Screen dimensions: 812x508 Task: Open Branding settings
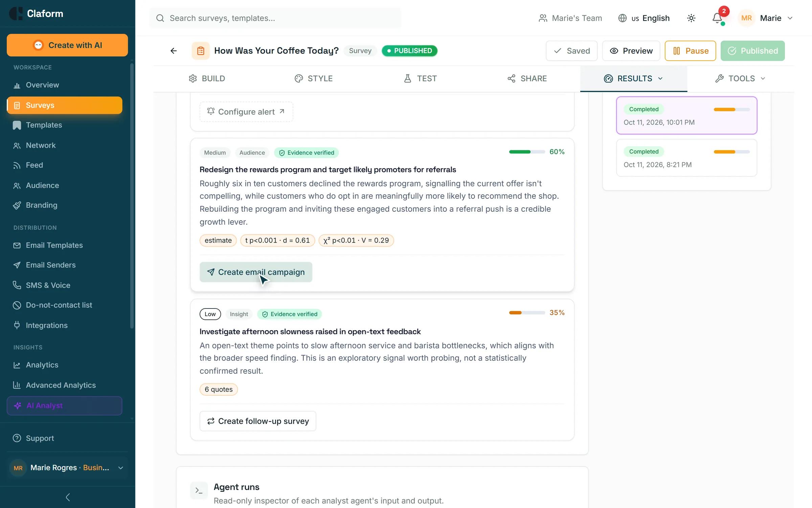(64, 205)
